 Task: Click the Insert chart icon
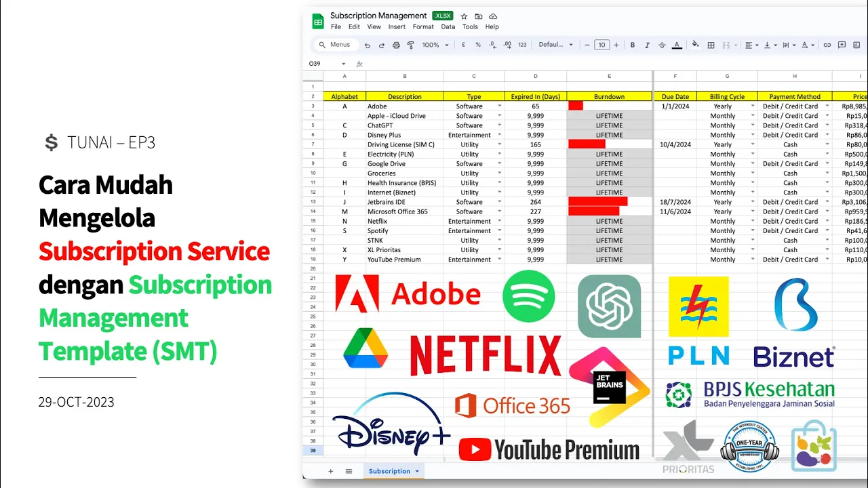(x=857, y=45)
